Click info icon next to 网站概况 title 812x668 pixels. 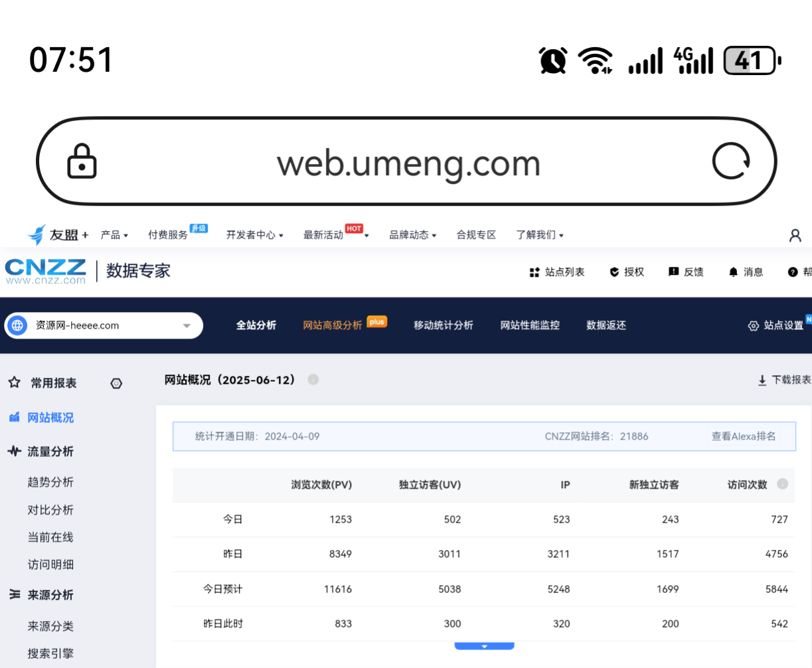coord(313,380)
